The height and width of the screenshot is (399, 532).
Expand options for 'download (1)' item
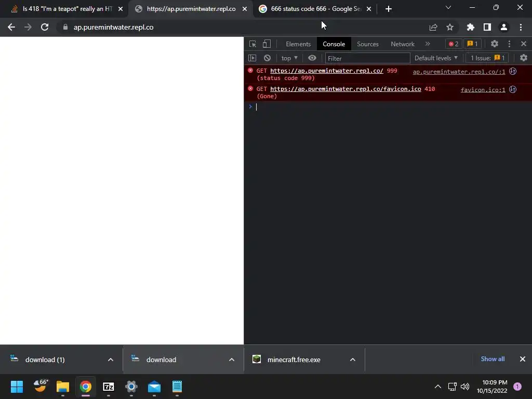[x=111, y=360]
